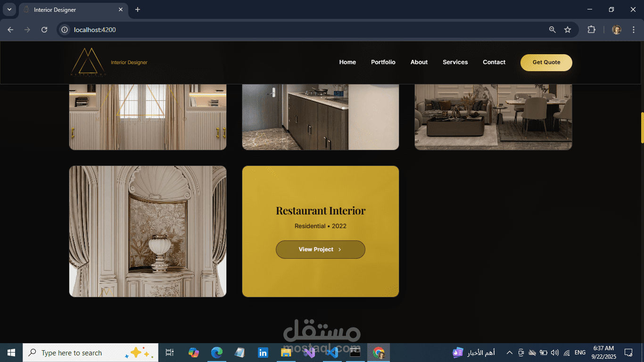Open a new browser tab
Image resolution: width=644 pixels, height=362 pixels.
click(x=138, y=9)
